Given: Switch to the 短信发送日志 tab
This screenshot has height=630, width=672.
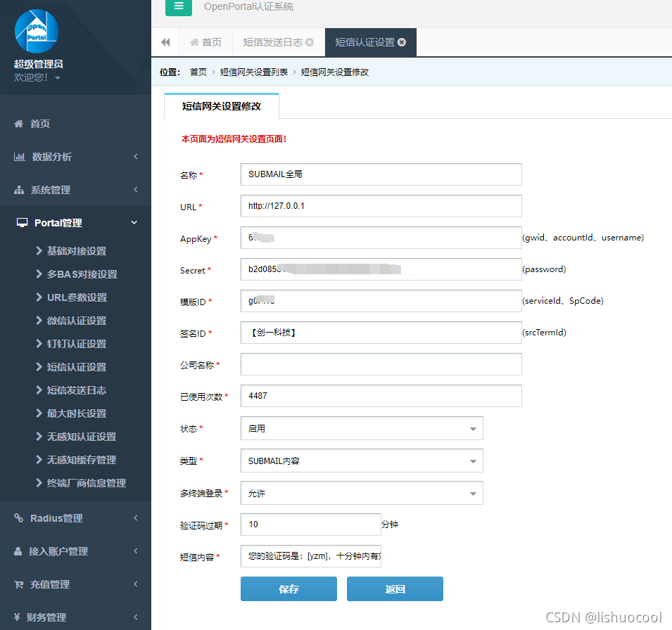Looking at the screenshot, I should (272, 42).
